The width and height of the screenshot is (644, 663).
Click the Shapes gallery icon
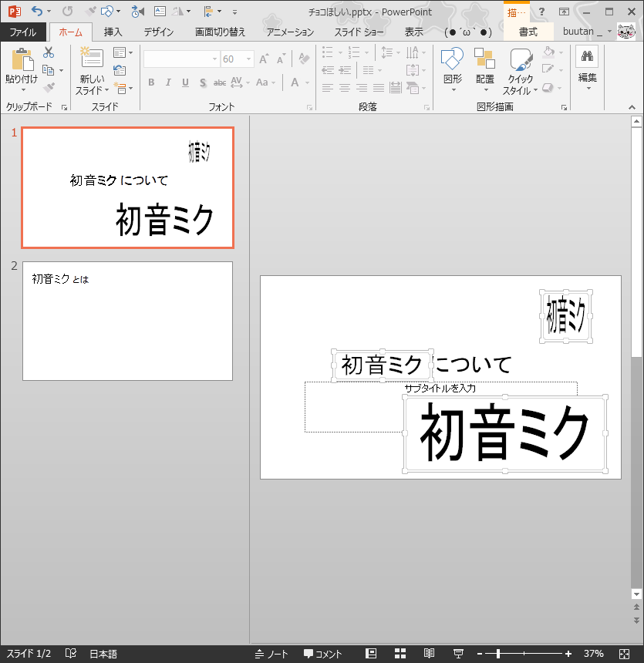[452, 59]
